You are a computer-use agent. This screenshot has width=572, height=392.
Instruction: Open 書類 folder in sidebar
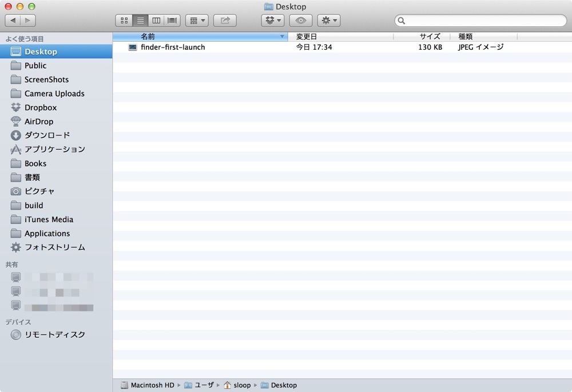56,177
